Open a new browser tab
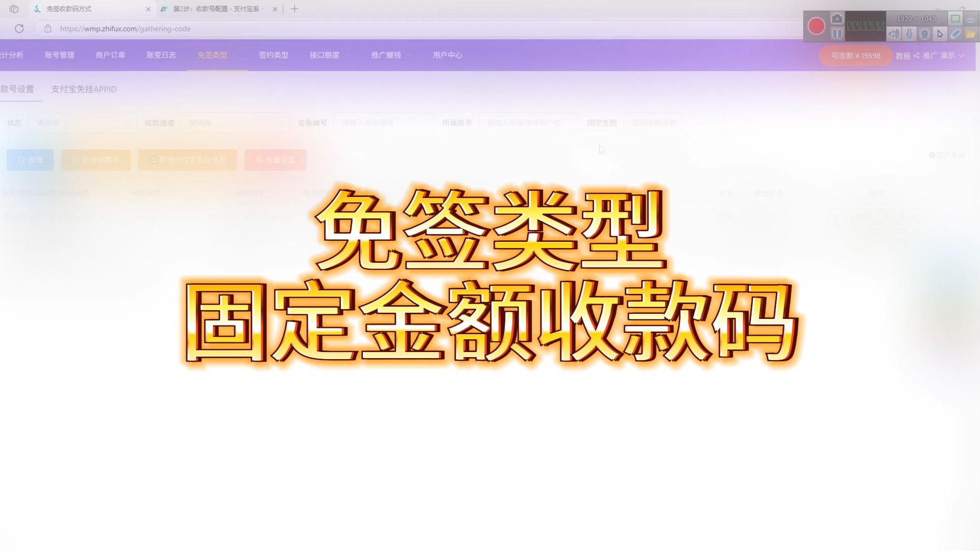980x551 pixels. (x=295, y=9)
